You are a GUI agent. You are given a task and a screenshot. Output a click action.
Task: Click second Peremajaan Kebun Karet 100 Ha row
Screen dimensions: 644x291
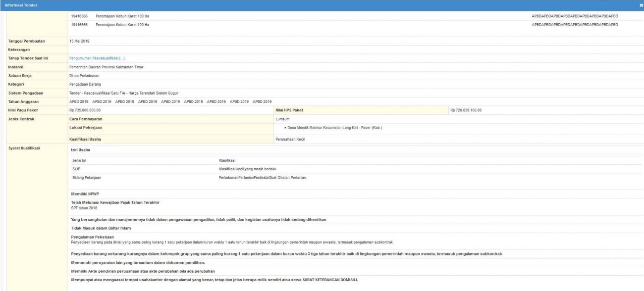(122, 24)
